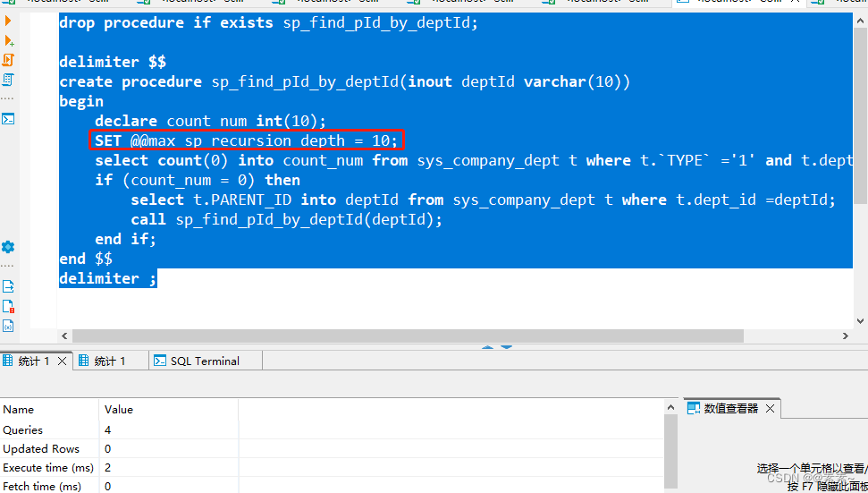Execute SQL in a new tab icon

(8, 40)
